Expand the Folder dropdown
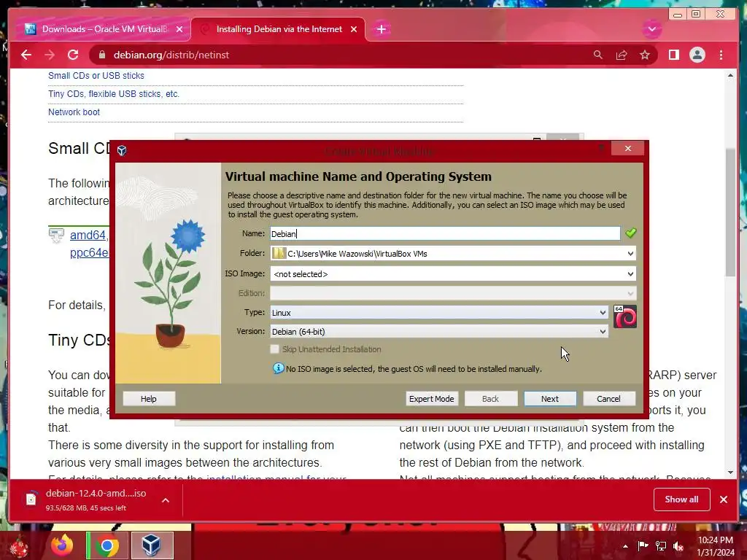This screenshot has height=560, width=747. tap(630, 253)
